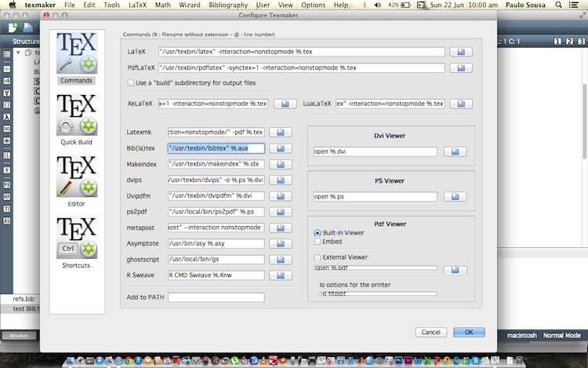Screen dimensions: 588x368
Task: Browse for the Dvipdfm command path
Action: point(281,196)
